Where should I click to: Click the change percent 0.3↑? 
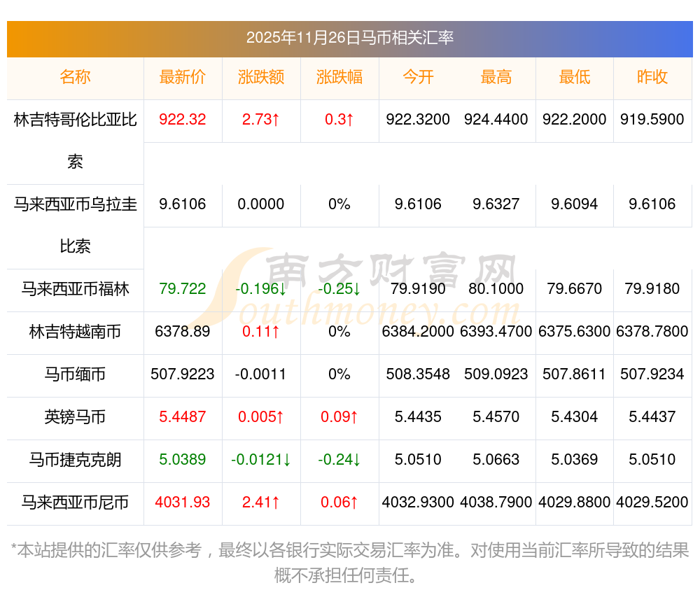pyautogui.click(x=339, y=120)
